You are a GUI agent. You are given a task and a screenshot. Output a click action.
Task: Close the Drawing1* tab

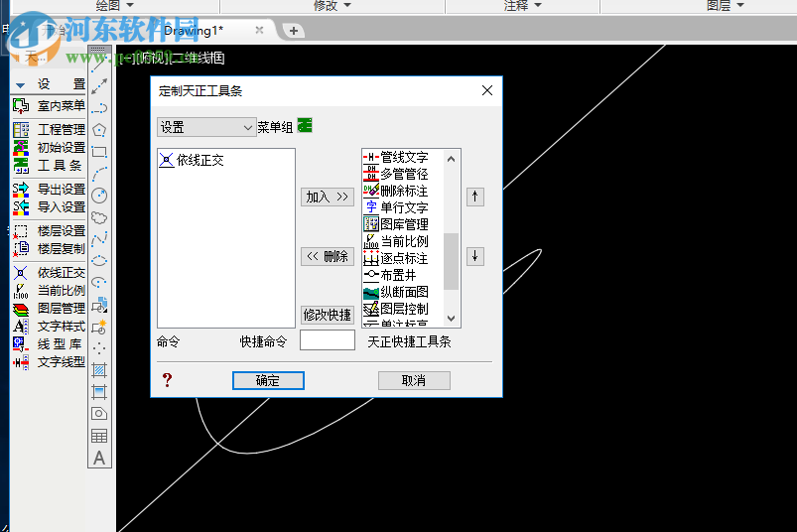tap(259, 30)
